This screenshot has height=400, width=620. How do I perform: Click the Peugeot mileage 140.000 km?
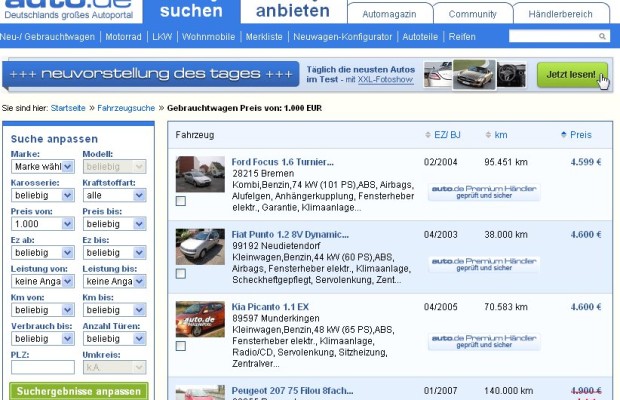click(x=508, y=391)
